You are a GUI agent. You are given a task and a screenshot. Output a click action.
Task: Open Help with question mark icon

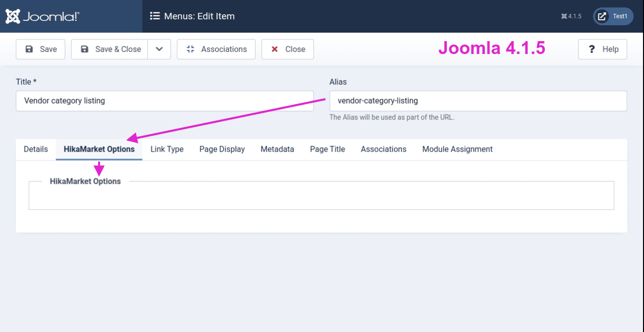[602, 49]
